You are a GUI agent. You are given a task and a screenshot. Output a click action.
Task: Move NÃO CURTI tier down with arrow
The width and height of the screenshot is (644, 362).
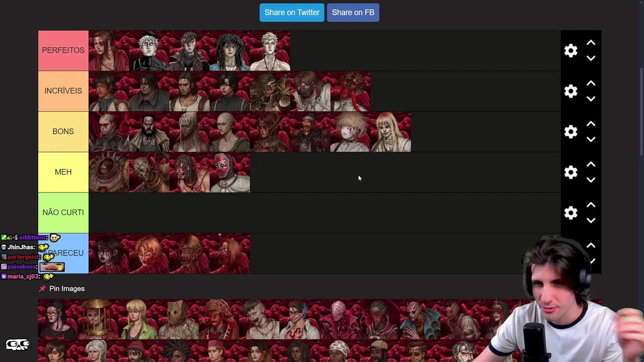[x=591, y=221]
